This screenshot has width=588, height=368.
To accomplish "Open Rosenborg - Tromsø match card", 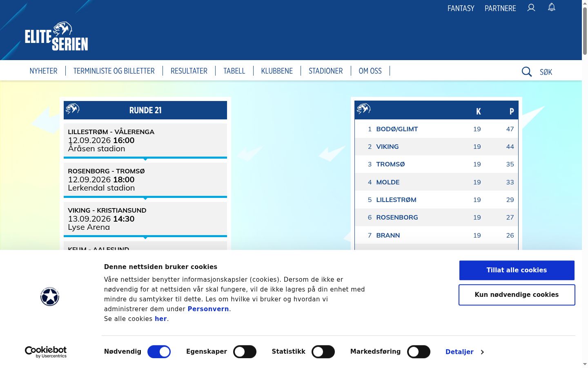I will pos(145,180).
